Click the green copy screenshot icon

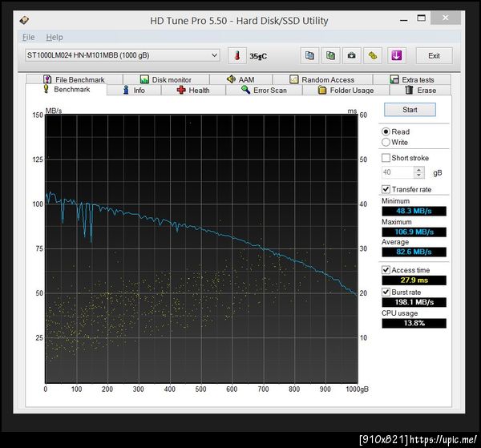click(330, 56)
